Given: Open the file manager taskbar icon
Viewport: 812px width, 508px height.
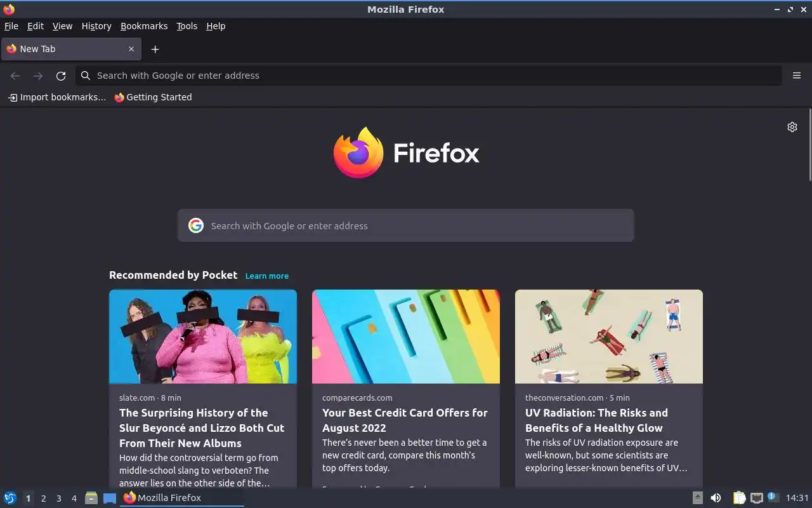Looking at the screenshot, I should click(91, 498).
